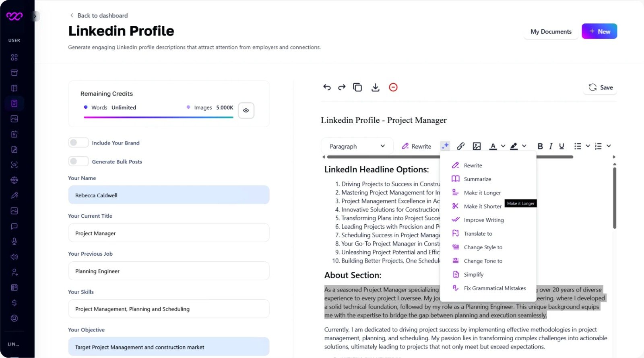Click the red delete circle icon

(393, 87)
